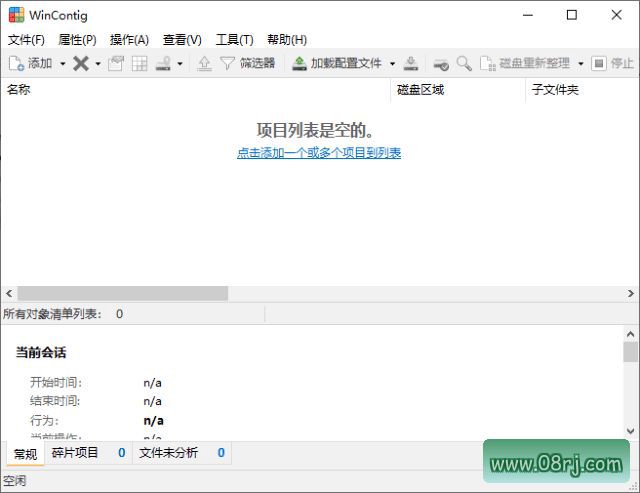Open the 加载配置文件 dropdown arrow

click(392, 64)
